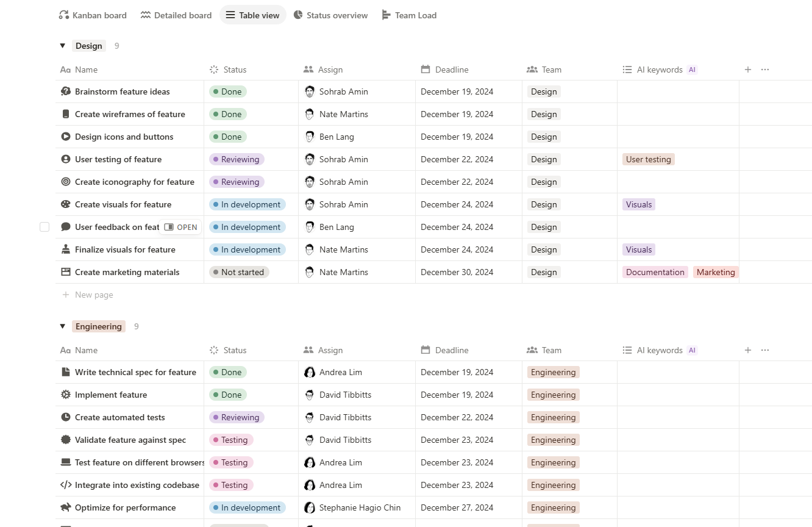Open the Create wireframes of feature page
Screen dimensions: 812x527
tap(130, 114)
